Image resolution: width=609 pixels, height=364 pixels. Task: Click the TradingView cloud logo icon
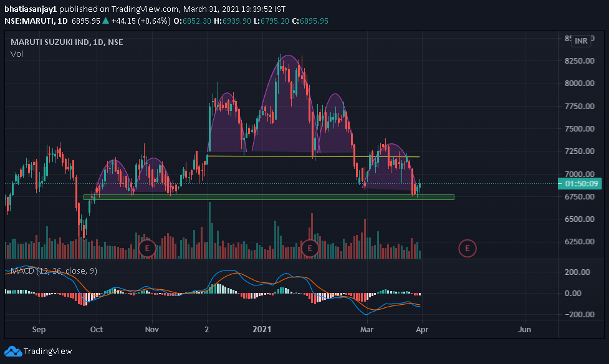(x=13, y=351)
